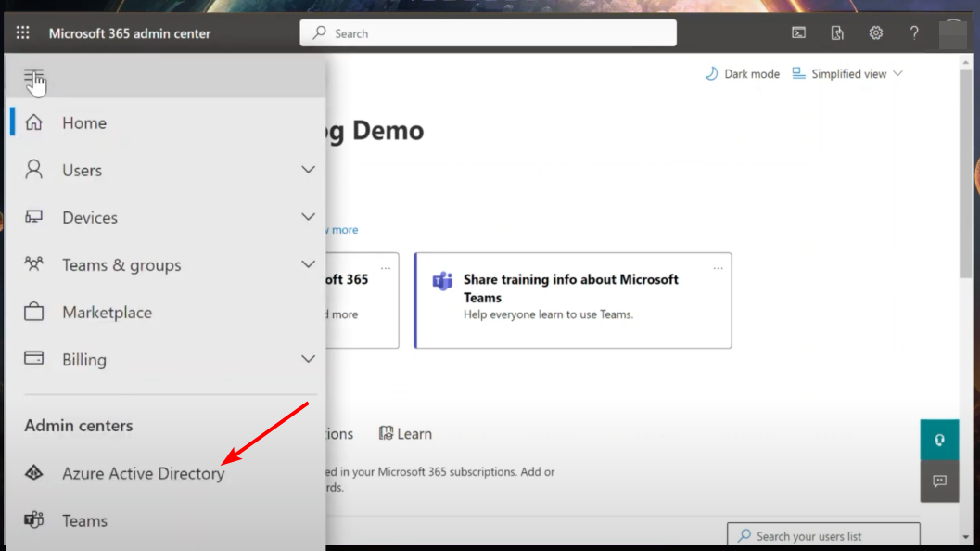Open the Microsoft 365 app launcher waffle icon

coord(20,32)
